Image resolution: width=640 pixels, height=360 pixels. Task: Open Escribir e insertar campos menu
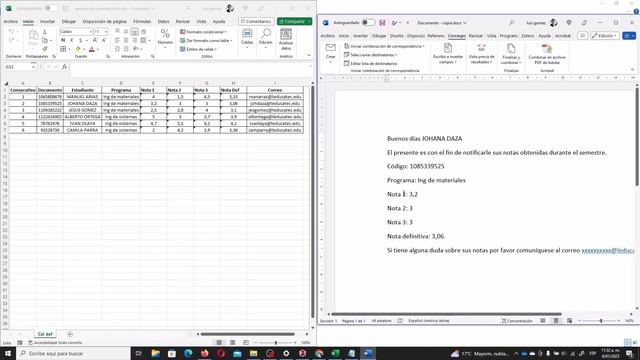click(x=448, y=53)
